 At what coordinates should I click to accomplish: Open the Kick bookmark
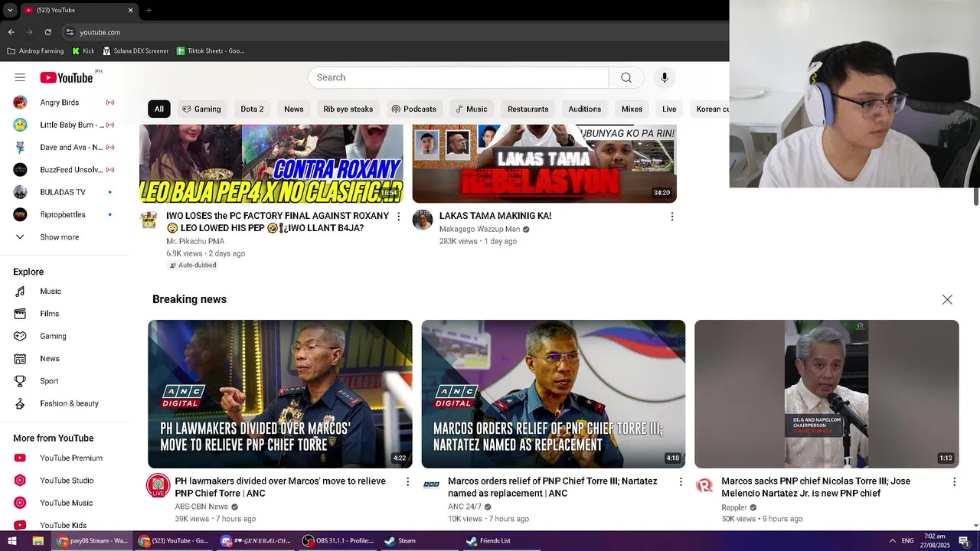[x=83, y=51]
